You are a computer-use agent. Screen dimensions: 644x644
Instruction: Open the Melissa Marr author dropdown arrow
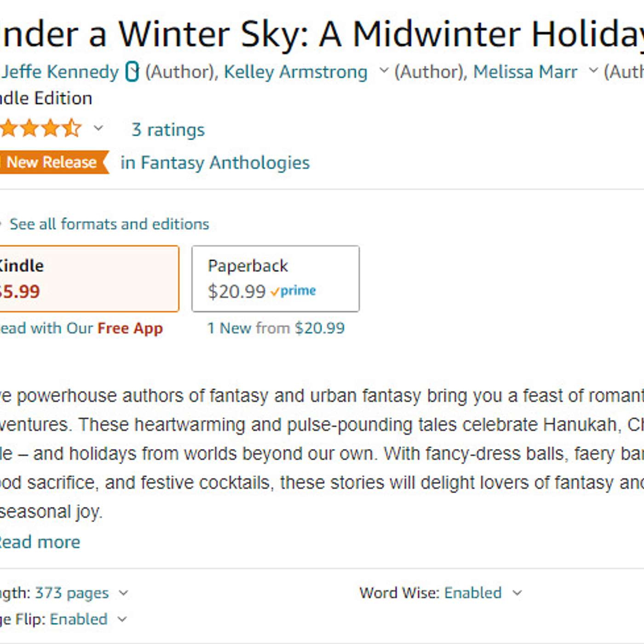pos(593,71)
